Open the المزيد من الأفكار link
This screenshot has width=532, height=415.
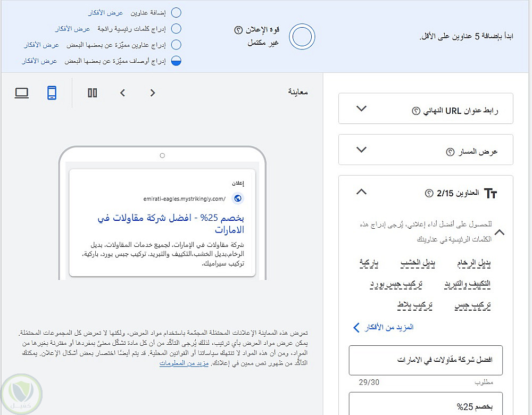point(384,327)
